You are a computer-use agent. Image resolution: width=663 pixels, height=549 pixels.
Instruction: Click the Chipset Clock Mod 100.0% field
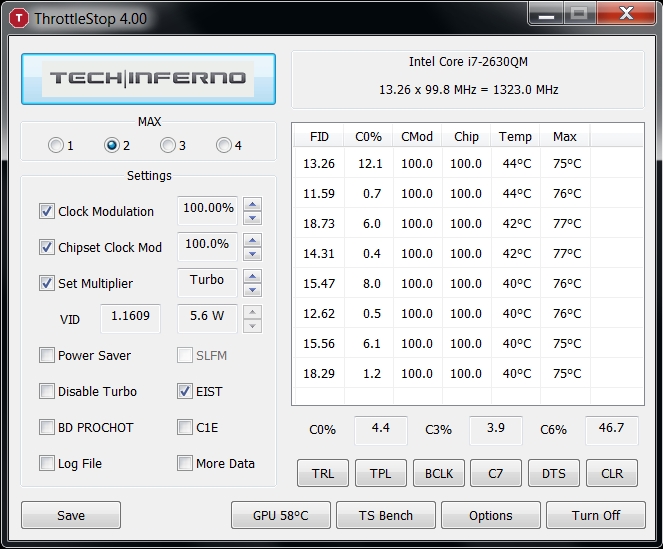(x=208, y=246)
